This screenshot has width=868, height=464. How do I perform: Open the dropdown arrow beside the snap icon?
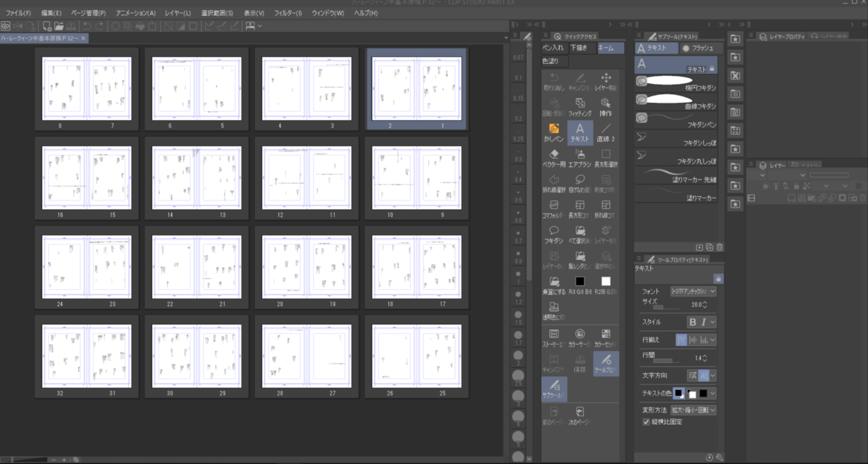click(x=260, y=26)
